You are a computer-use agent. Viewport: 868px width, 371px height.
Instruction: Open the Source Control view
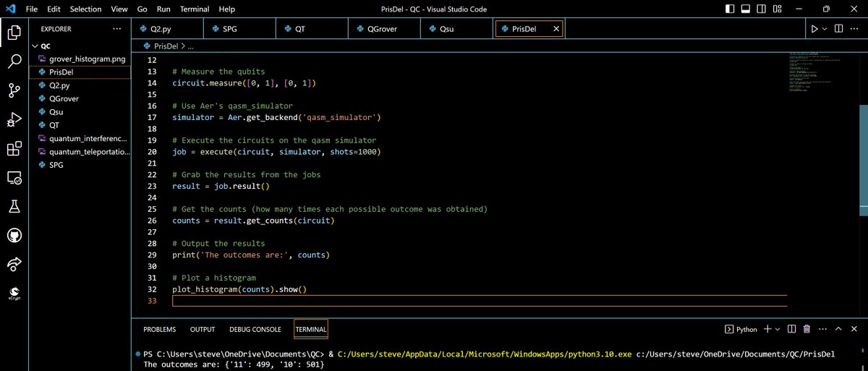14,90
